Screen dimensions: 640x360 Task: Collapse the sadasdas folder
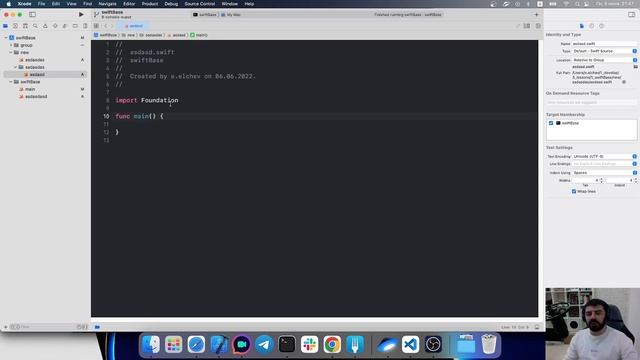tap(16, 67)
